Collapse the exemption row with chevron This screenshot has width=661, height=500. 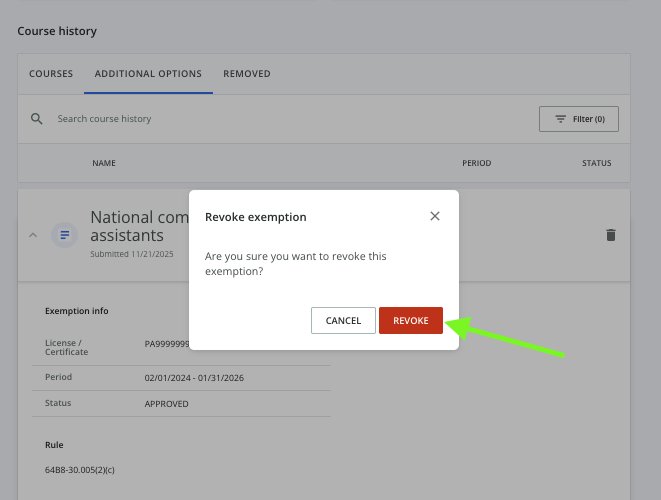pyautogui.click(x=33, y=235)
